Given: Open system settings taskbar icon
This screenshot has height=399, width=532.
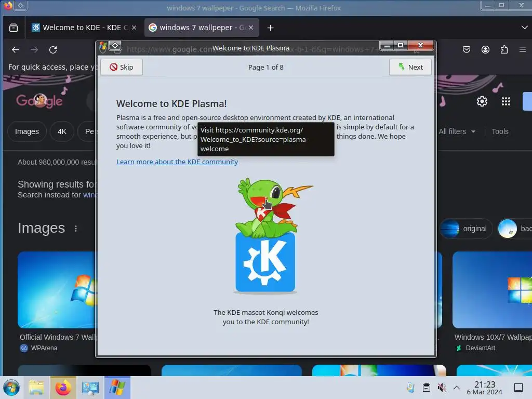Looking at the screenshot, I should (x=90, y=388).
